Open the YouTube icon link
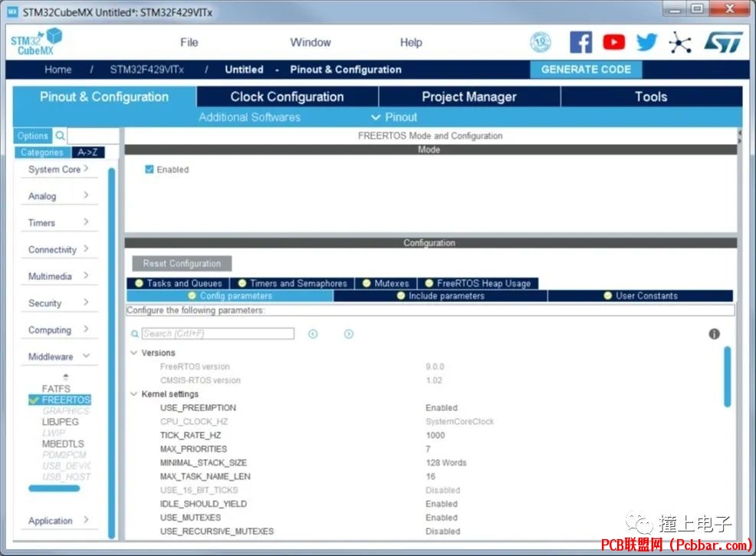 point(613,42)
